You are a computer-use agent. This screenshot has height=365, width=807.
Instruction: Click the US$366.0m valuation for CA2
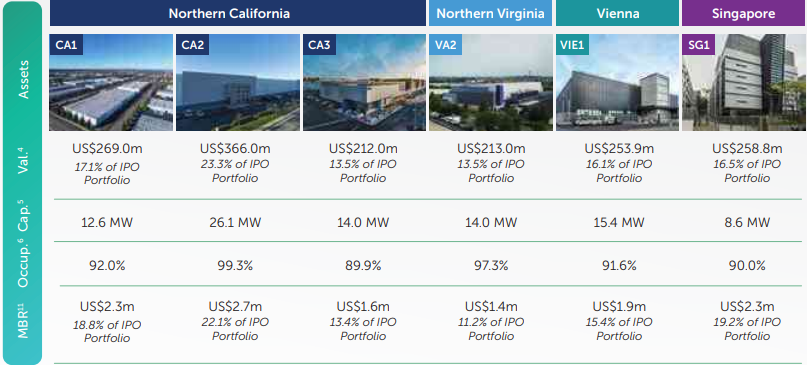[235, 149]
